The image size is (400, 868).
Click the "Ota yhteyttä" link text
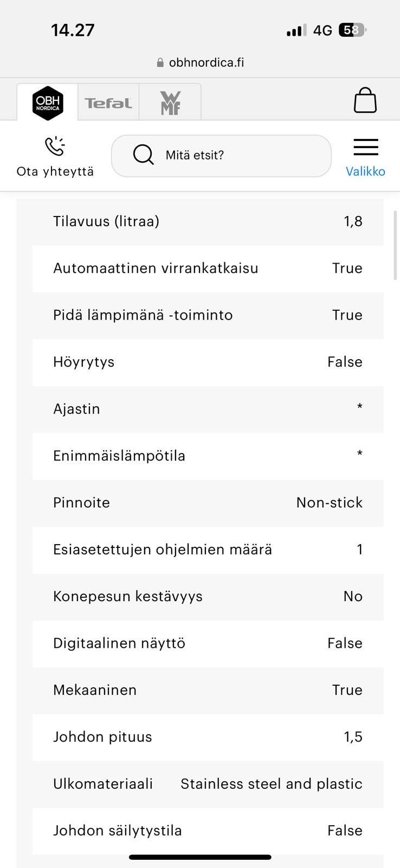click(x=55, y=171)
